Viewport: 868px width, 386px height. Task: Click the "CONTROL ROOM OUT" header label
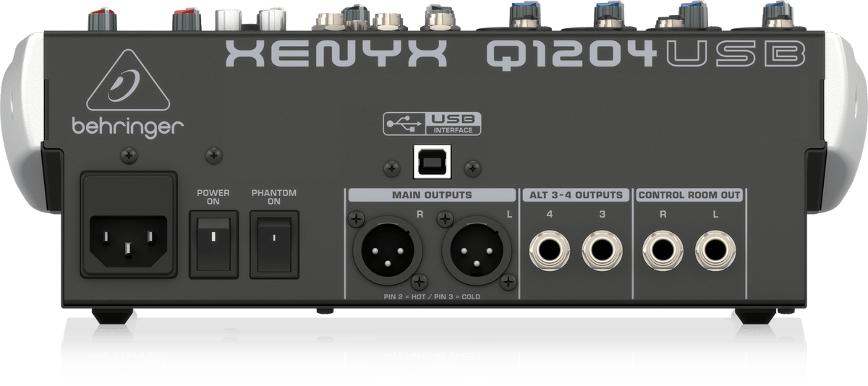[690, 194]
